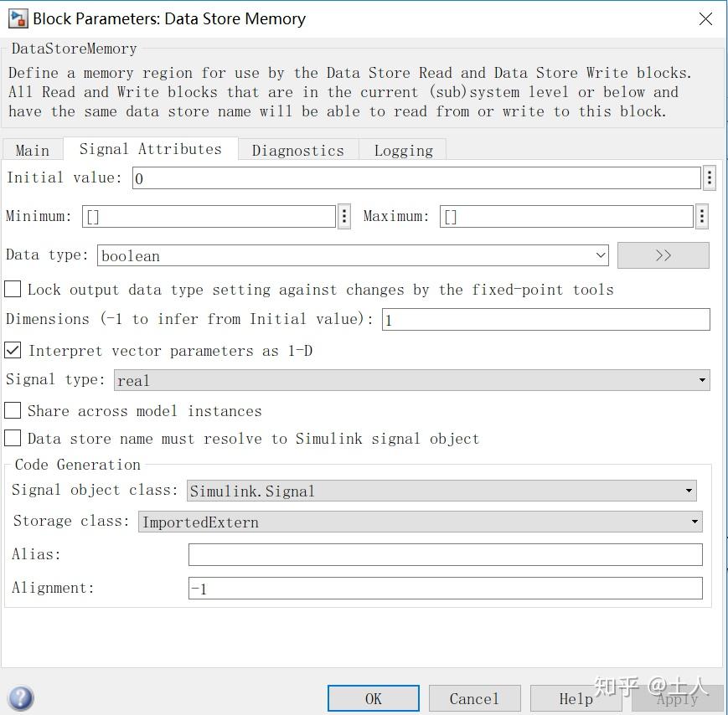
Task: Switch to the Logging tab
Action: [403, 150]
